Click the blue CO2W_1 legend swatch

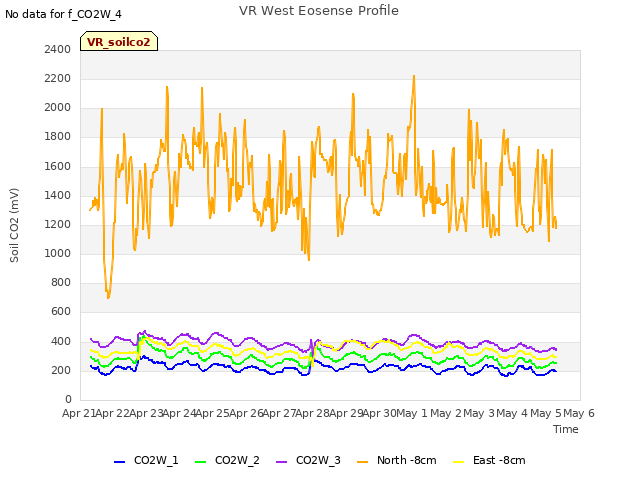tap(119, 462)
